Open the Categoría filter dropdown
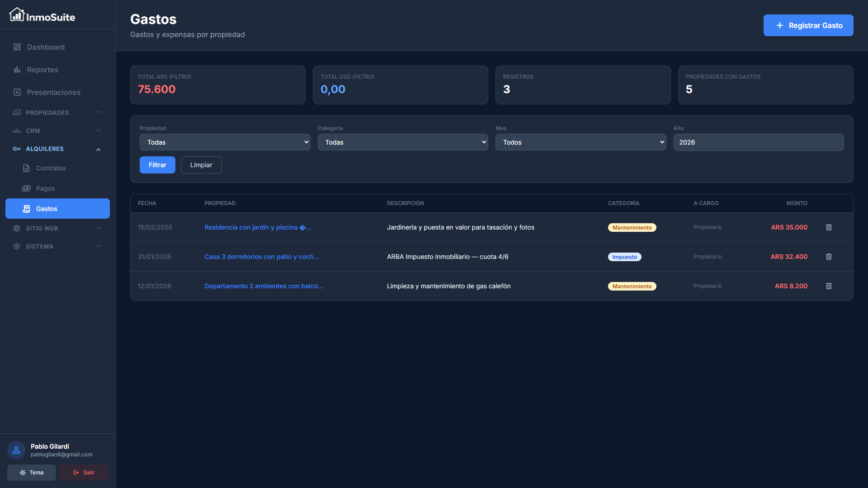The image size is (868, 488). [x=402, y=142]
